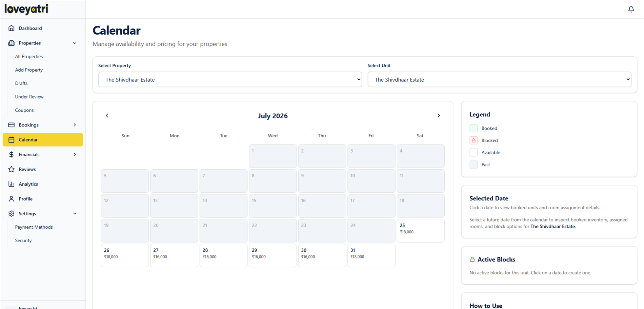Select July 30 date cell

coord(322,255)
